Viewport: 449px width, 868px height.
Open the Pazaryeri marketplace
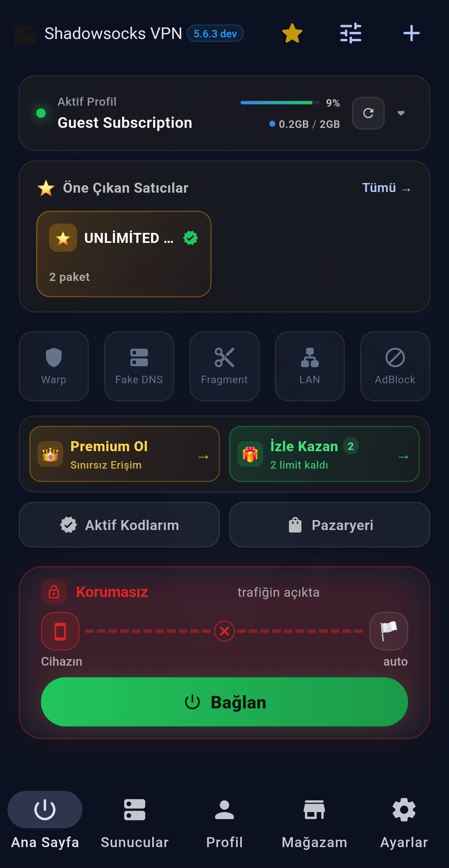[x=330, y=525]
